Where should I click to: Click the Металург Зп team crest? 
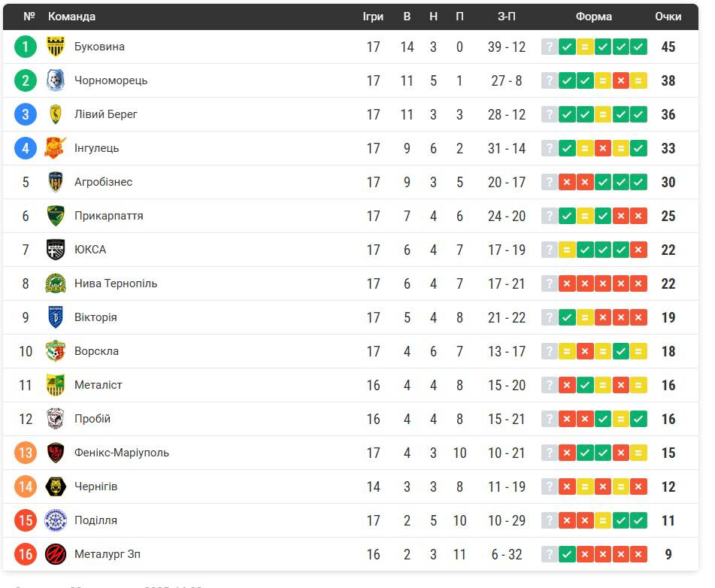click(x=56, y=554)
